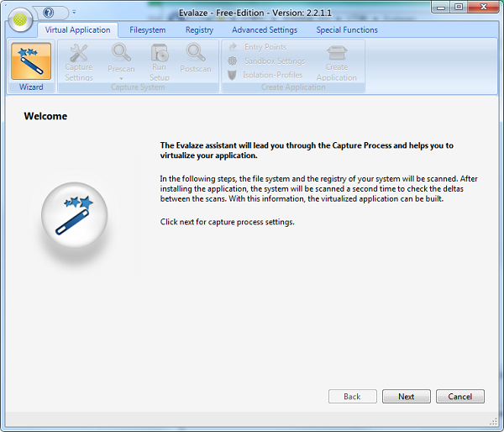Viewport: 504px width, 432px height.
Task: Open the Advanced Settings tab
Action: 265,30
